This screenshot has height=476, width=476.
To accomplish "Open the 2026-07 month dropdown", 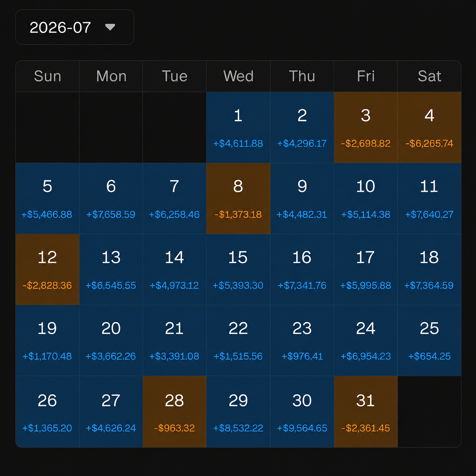I will 74,27.
